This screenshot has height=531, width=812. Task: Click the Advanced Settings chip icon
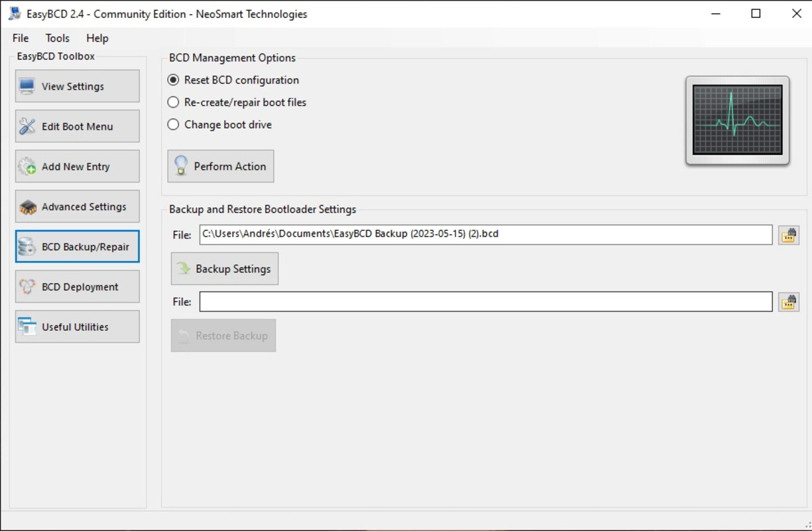[27, 206]
